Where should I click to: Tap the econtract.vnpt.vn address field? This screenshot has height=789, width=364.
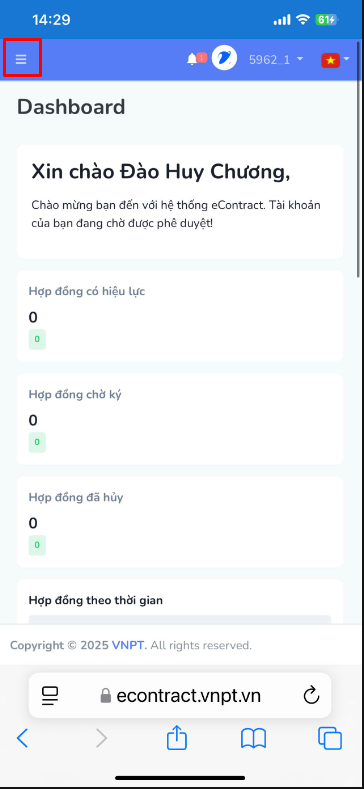click(180, 695)
